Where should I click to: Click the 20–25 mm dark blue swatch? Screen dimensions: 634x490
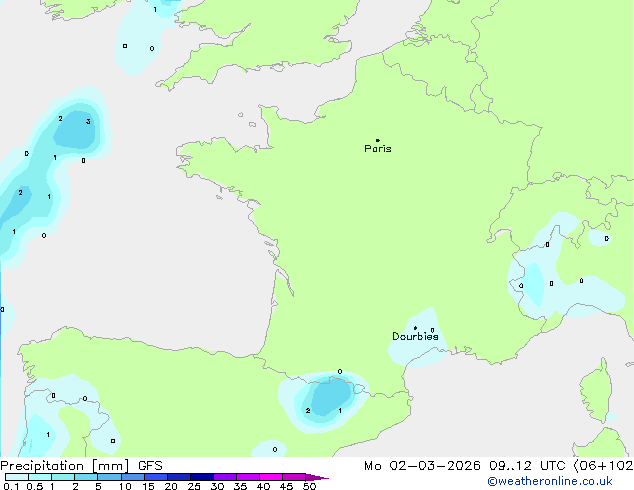click(178, 477)
